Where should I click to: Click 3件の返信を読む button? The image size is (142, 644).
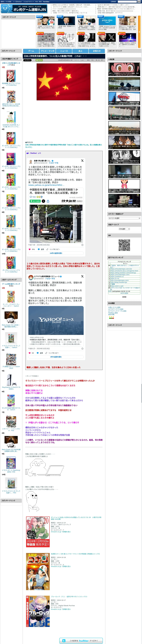pyautogui.click(x=56, y=357)
